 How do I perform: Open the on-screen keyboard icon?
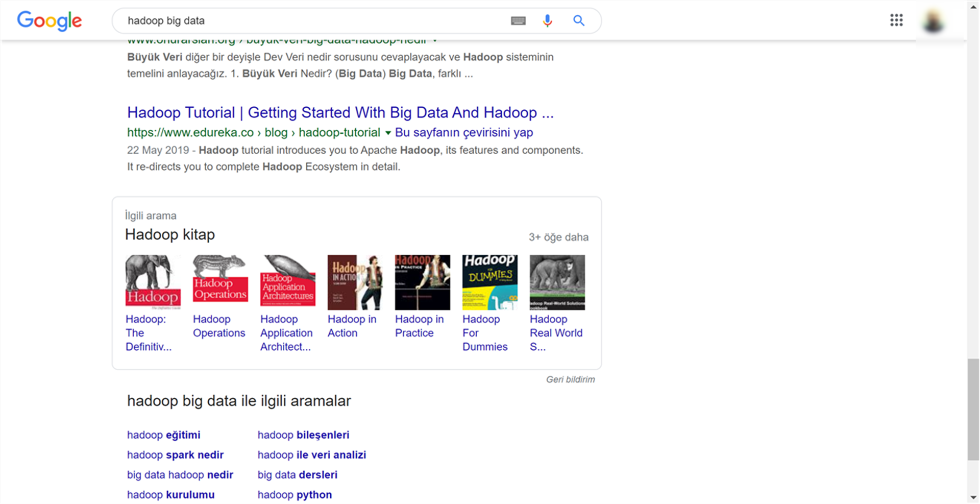point(518,21)
